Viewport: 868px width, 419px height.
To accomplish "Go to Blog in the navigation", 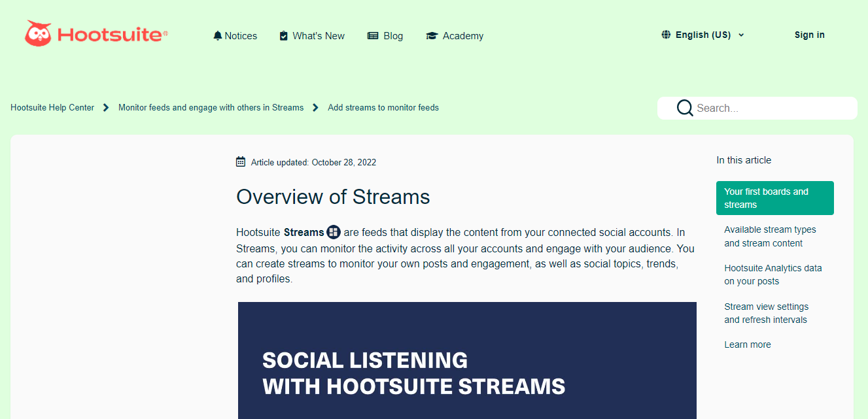I will (385, 36).
